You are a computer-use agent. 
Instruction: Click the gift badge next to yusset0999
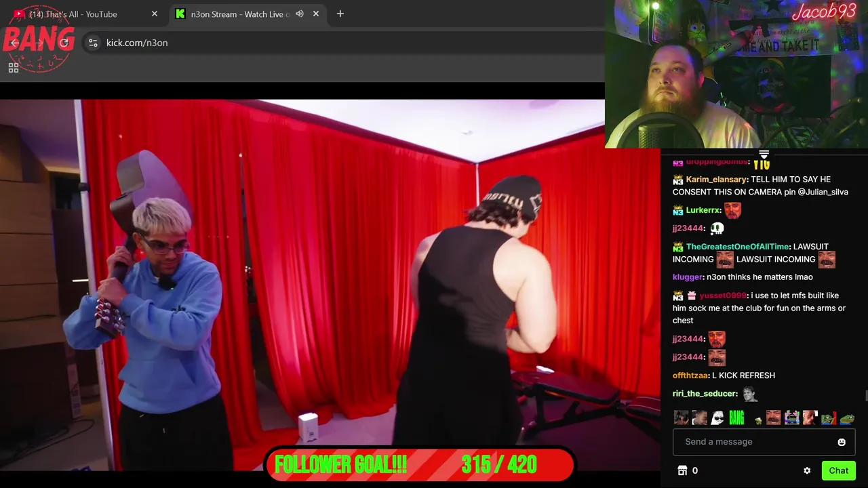coord(692,296)
